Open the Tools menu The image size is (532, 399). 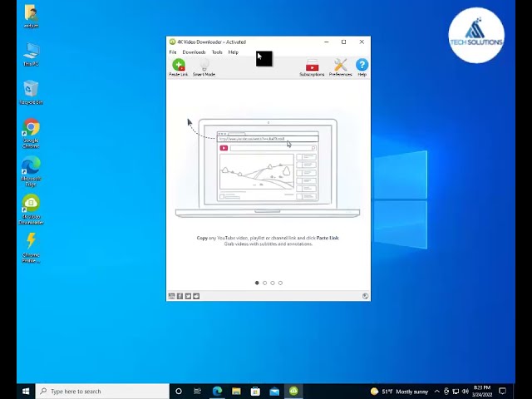pos(217,52)
